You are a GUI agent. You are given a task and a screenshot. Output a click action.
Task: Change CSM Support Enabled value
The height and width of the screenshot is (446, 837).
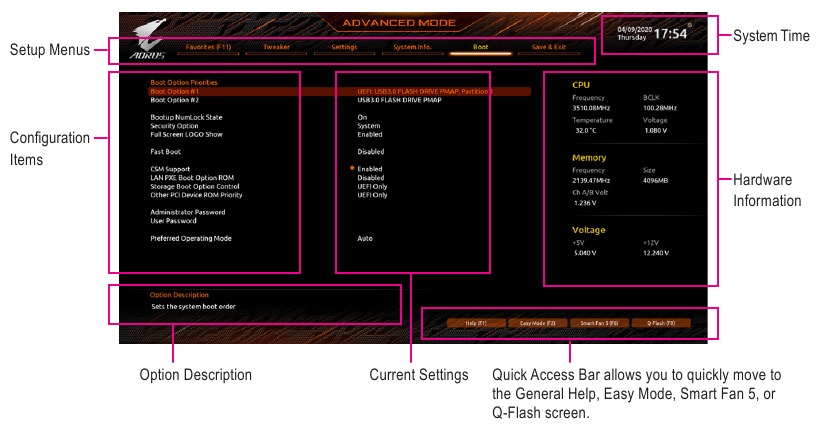(369, 169)
